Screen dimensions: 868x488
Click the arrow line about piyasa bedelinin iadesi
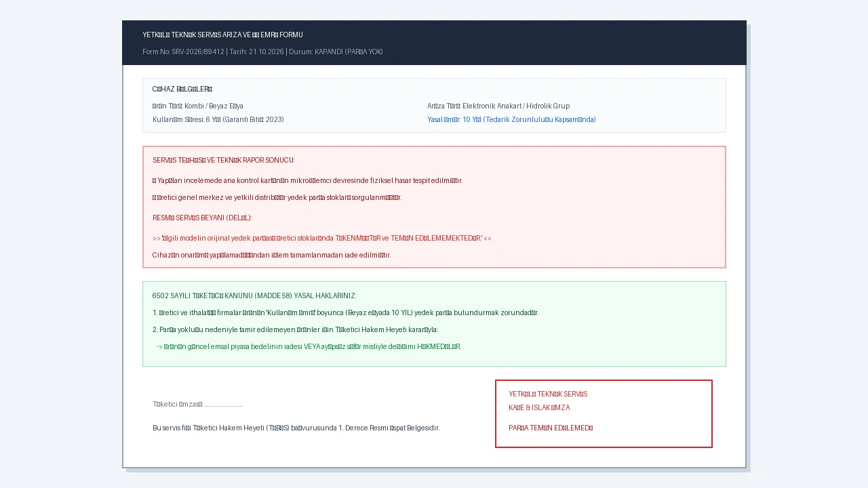tap(309, 346)
